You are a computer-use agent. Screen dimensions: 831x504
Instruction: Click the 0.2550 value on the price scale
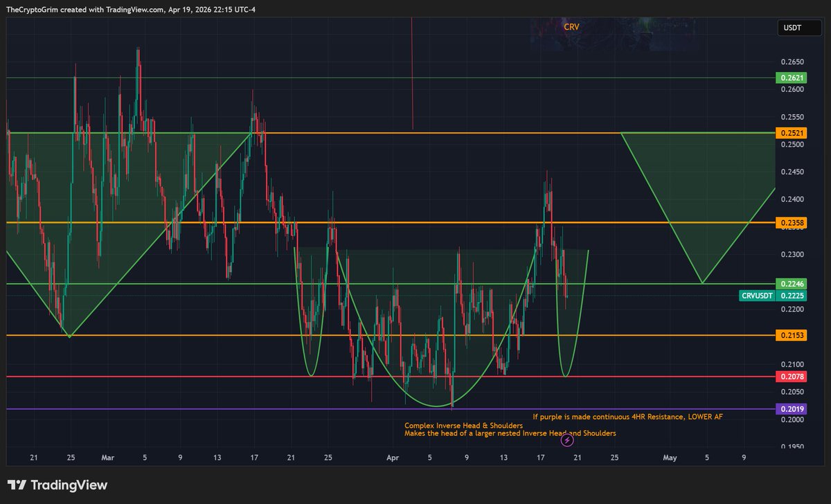coord(792,118)
